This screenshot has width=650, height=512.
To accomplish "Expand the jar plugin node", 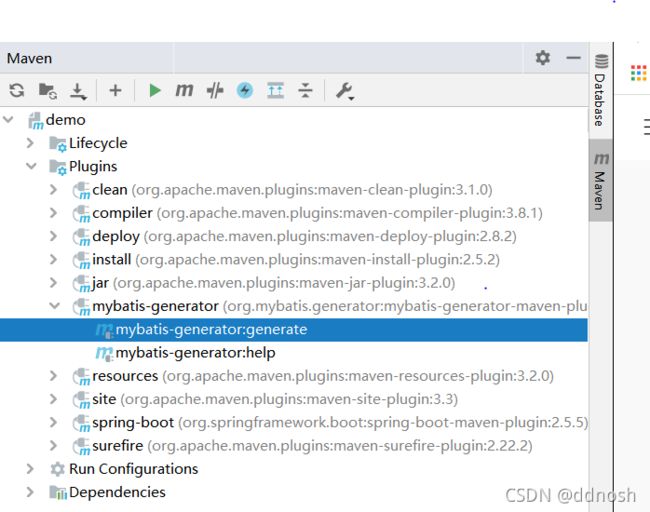I will (x=53, y=282).
